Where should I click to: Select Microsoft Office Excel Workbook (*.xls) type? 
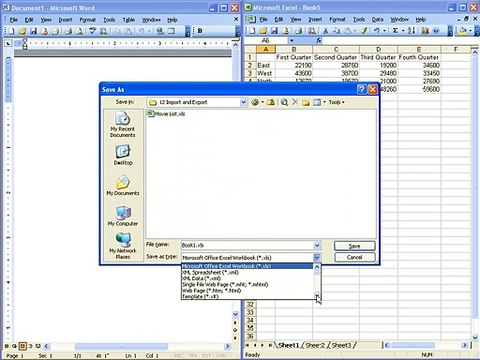click(247, 266)
